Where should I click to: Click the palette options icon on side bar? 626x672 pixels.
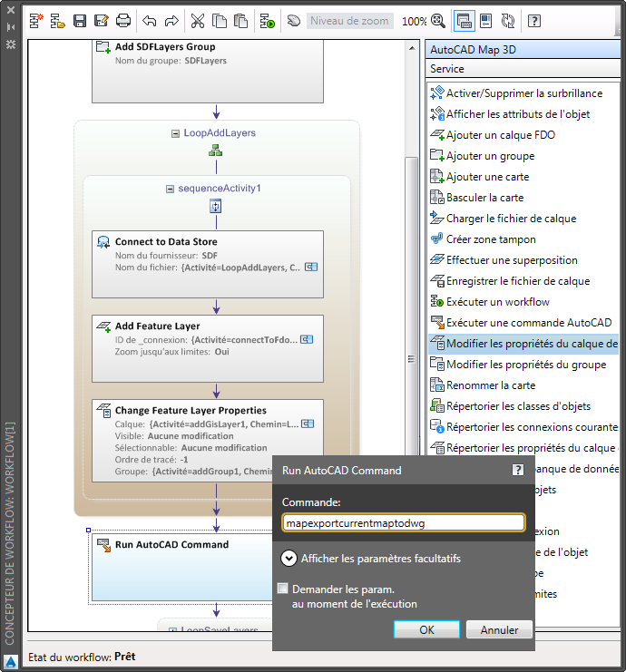click(11, 44)
